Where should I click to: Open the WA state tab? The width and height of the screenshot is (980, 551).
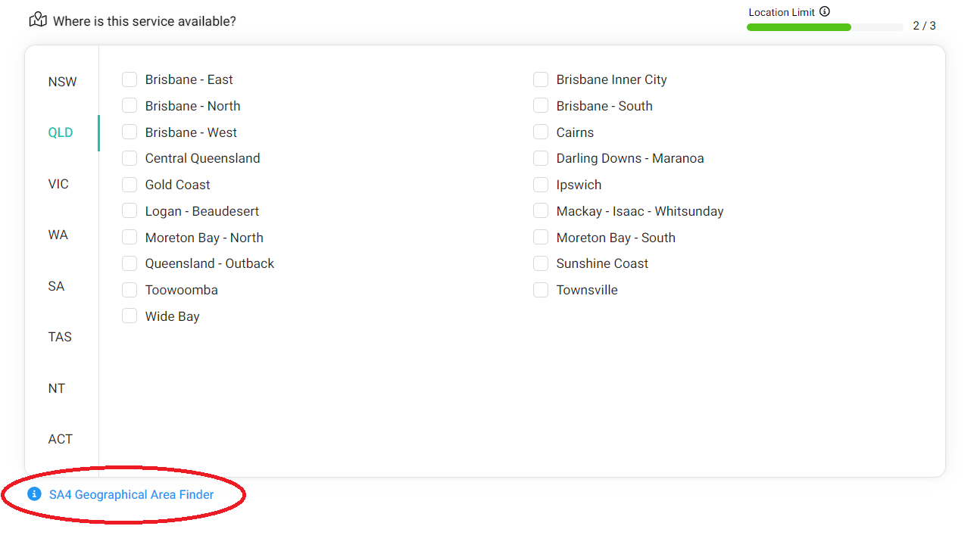point(58,235)
